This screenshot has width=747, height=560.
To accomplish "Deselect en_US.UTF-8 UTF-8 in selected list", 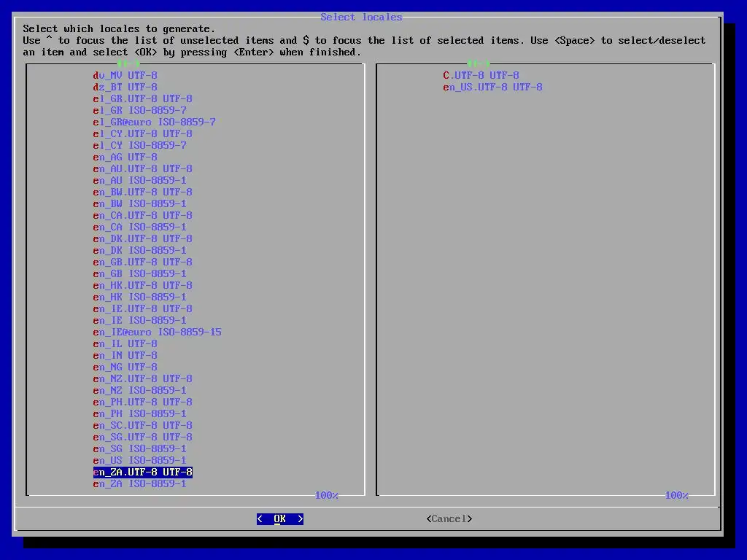I will pos(492,87).
